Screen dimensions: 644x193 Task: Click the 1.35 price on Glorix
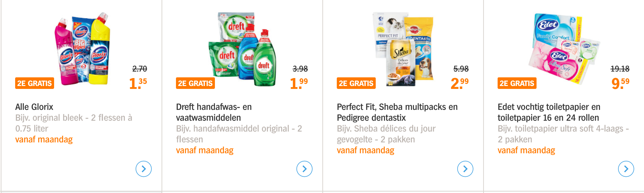click(x=138, y=83)
